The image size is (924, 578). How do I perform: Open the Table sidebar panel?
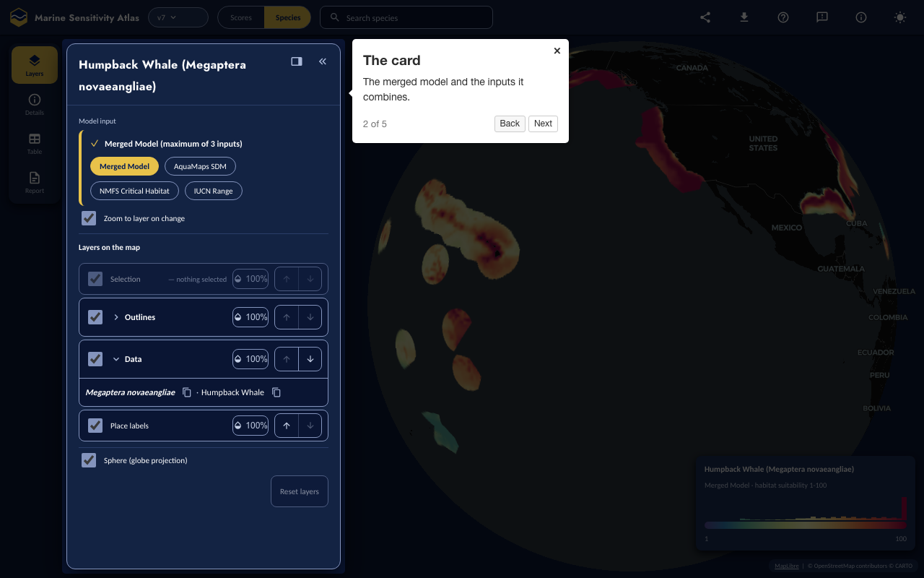[x=35, y=144]
